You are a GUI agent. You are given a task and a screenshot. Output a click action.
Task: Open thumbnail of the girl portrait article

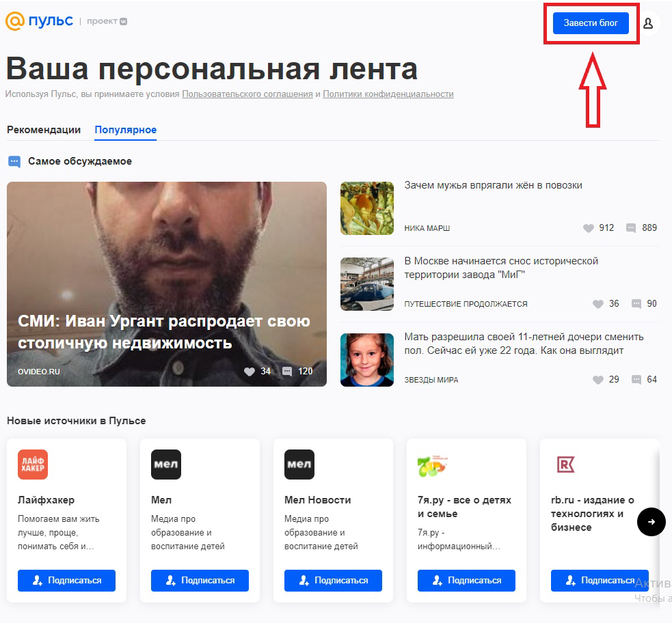tap(367, 360)
